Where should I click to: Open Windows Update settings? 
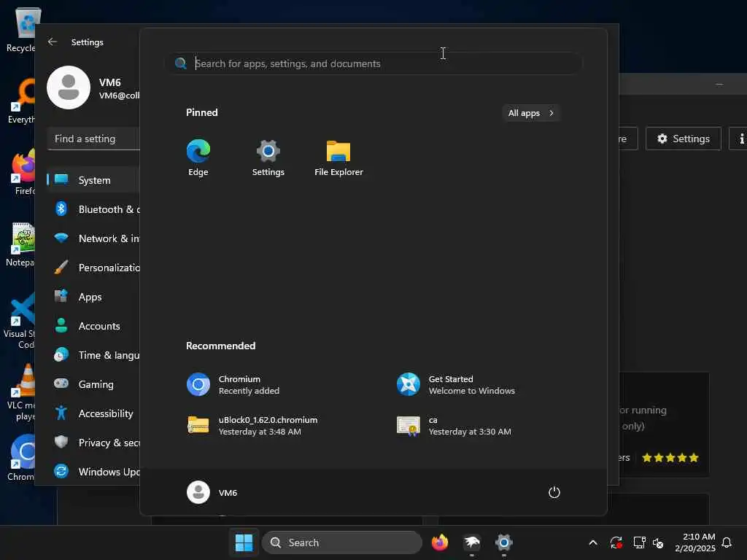(94, 472)
